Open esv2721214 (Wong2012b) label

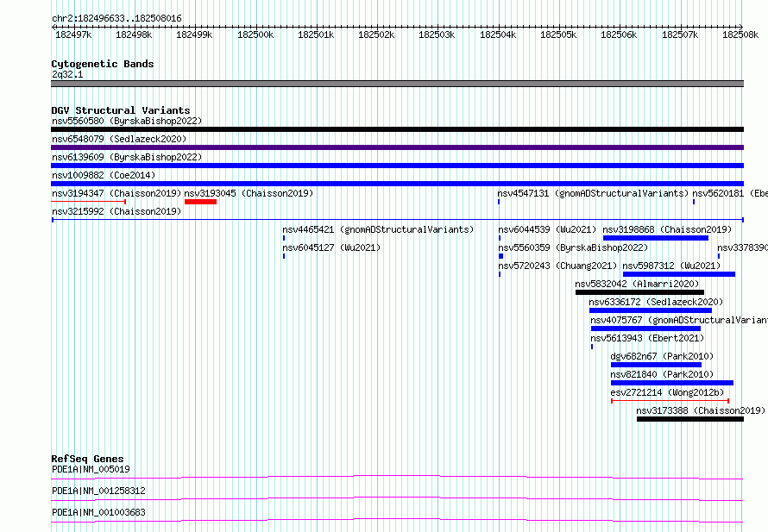click(x=667, y=392)
